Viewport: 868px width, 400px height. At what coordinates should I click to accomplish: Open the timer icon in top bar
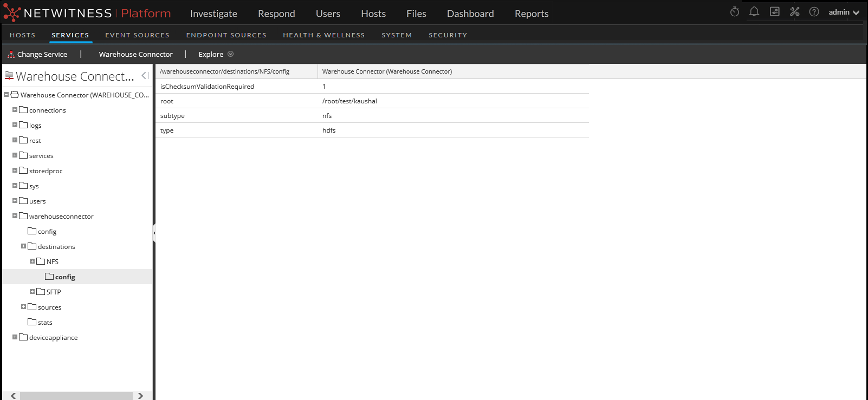735,12
